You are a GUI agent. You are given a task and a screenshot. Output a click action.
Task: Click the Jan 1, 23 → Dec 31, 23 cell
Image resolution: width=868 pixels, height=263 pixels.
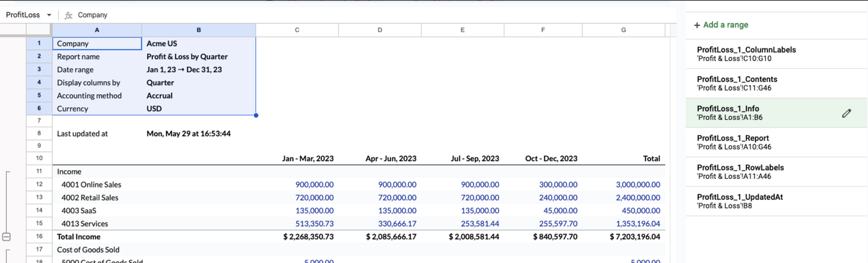click(199, 70)
